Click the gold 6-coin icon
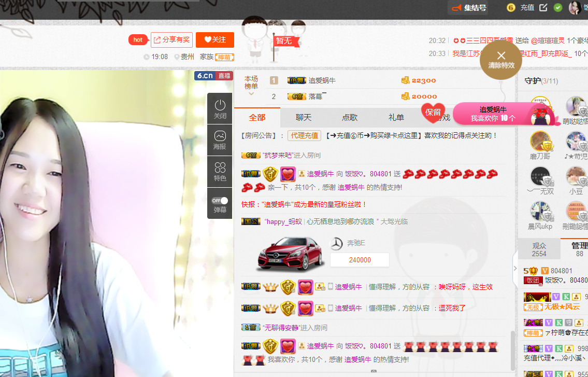This screenshot has height=377, width=588. 511,8
